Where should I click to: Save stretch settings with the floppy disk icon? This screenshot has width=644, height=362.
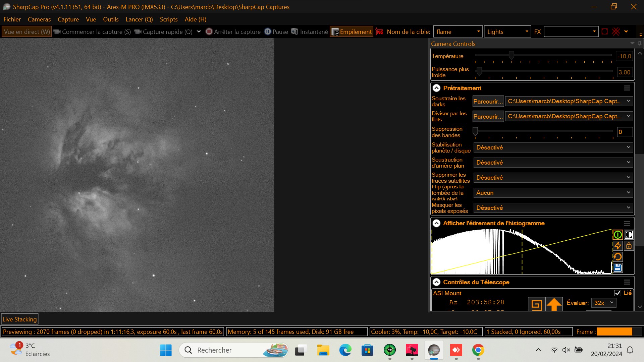tap(618, 267)
